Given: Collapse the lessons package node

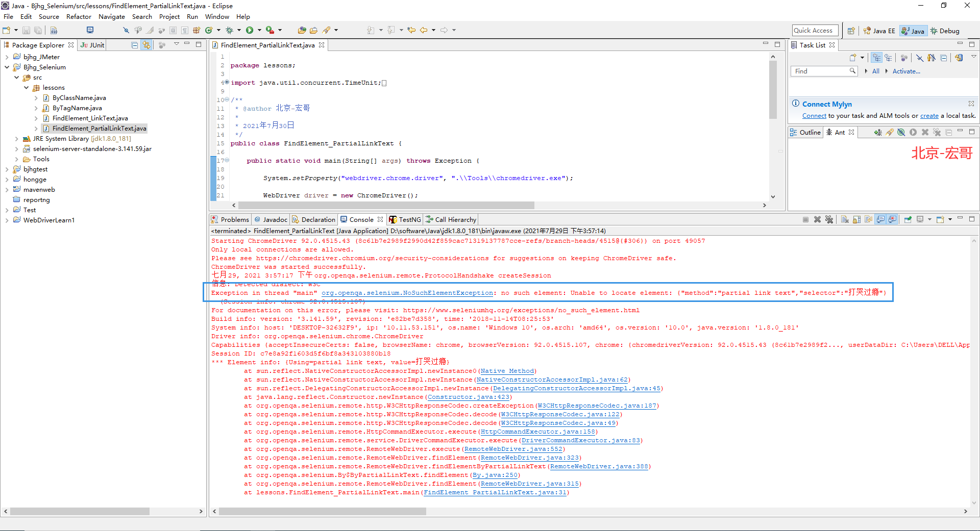Looking at the screenshot, I should (x=27, y=88).
